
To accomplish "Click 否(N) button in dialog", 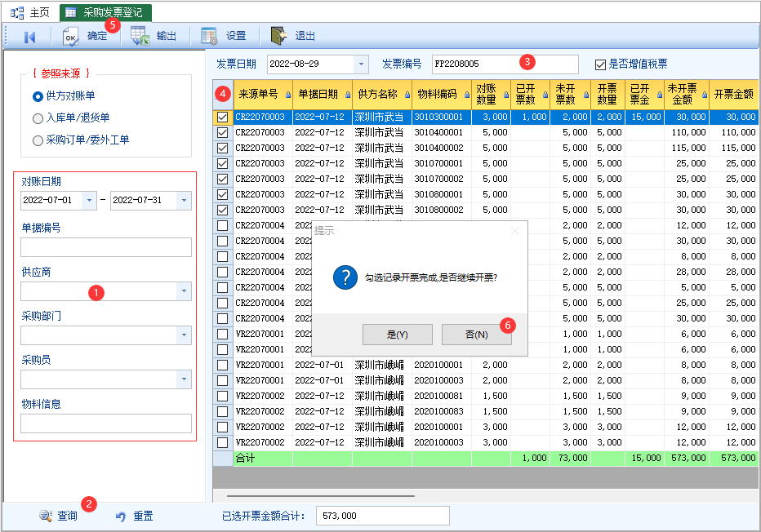I will tap(477, 335).
